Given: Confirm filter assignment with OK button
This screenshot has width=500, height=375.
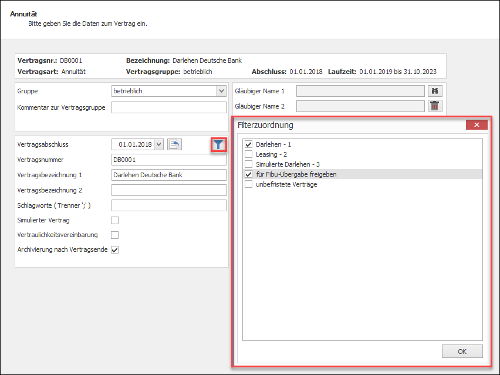Looking at the screenshot, I should [462, 351].
